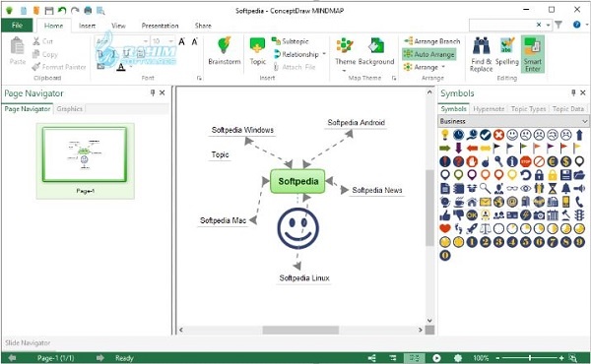Create a new document from quick access toolbar
Screen dimensions: 591x364
(x=24, y=11)
